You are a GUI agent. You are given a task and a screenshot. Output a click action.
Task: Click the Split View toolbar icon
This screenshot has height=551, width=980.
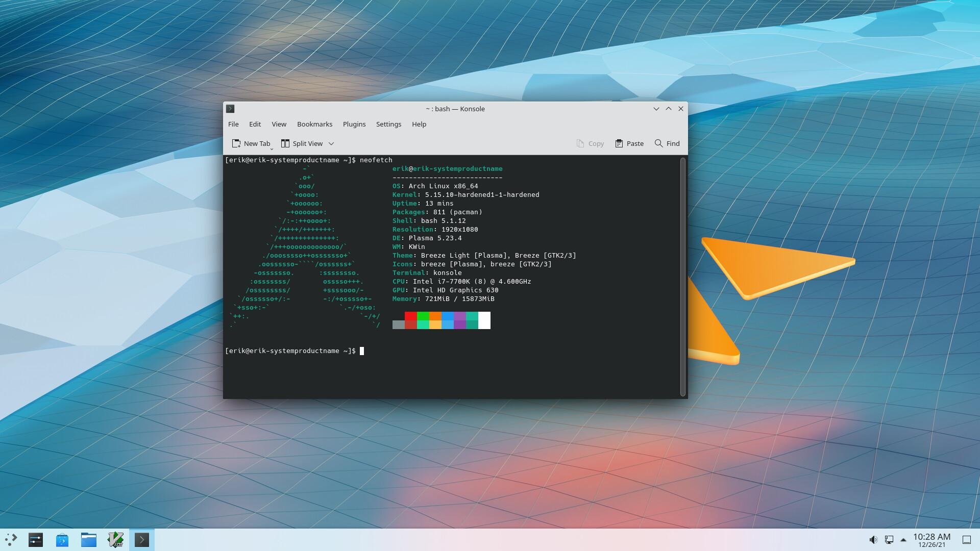point(285,143)
